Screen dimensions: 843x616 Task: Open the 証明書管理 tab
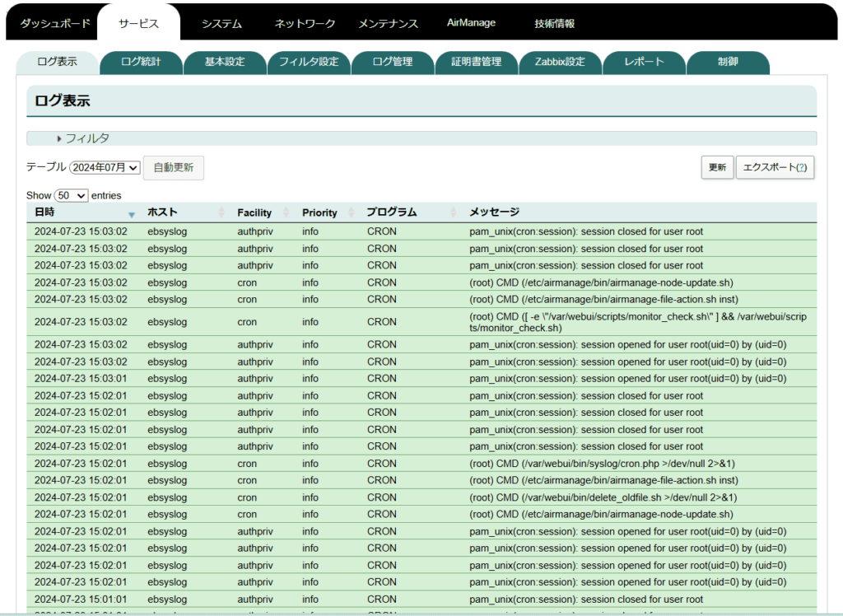(x=476, y=62)
